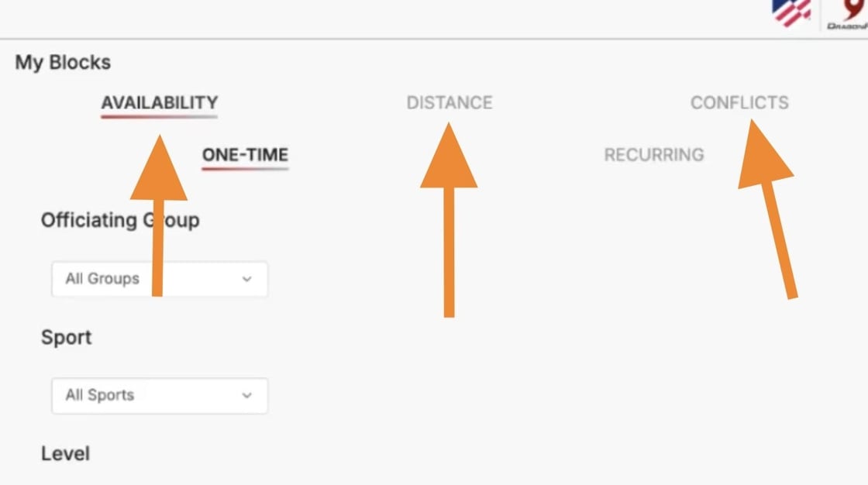Click the chevron in All Sports dropdown
This screenshot has height=485, width=868.
pyautogui.click(x=247, y=395)
